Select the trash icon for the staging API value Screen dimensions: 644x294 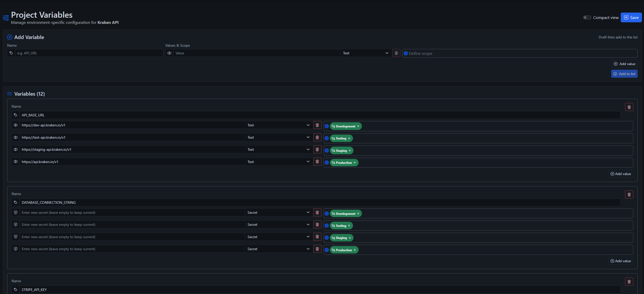click(x=317, y=149)
